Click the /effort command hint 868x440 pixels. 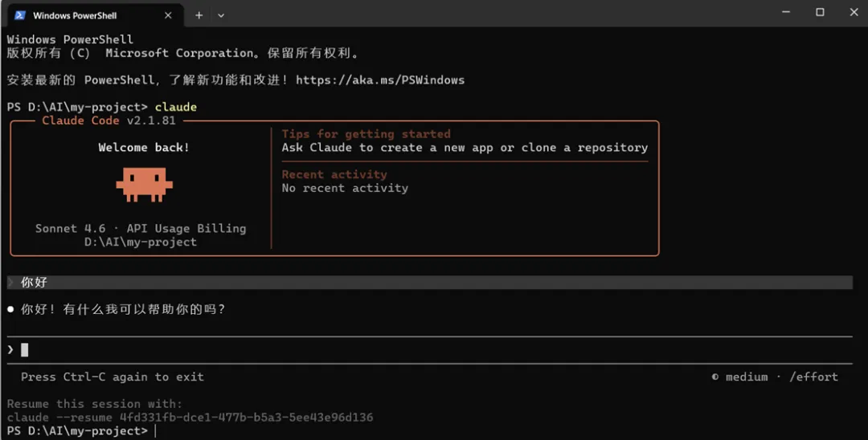coord(813,377)
